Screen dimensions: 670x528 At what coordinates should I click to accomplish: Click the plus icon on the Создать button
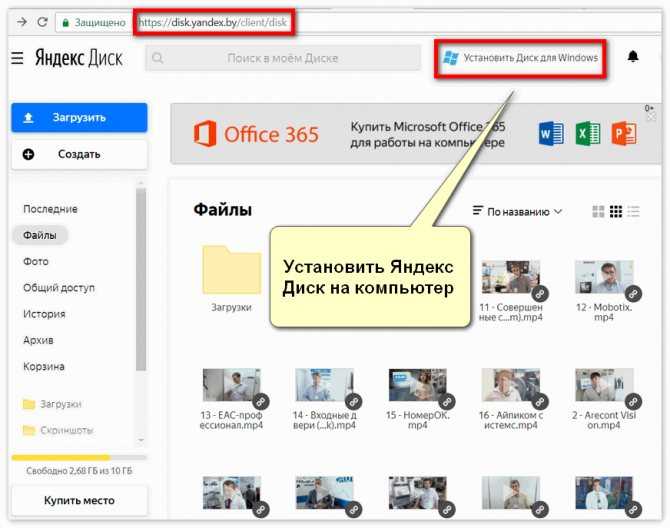(x=28, y=154)
